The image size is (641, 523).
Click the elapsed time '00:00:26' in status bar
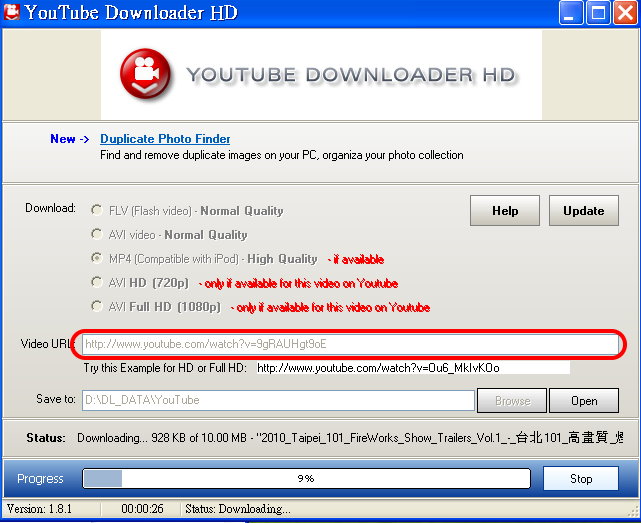[142, 509]
